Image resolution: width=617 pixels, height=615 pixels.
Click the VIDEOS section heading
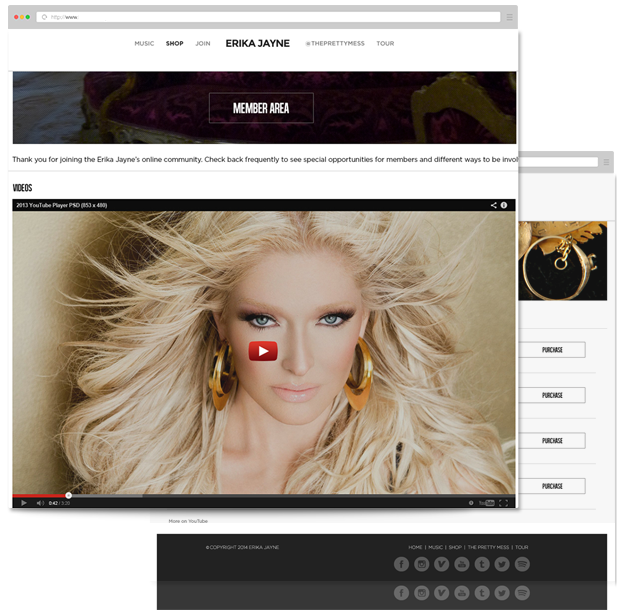click(22, 188)
